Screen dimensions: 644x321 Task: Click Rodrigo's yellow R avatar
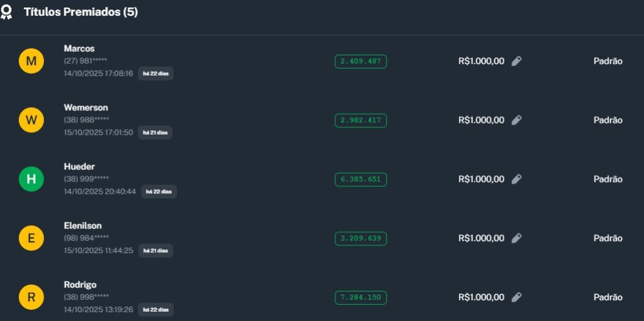[31, 297]
